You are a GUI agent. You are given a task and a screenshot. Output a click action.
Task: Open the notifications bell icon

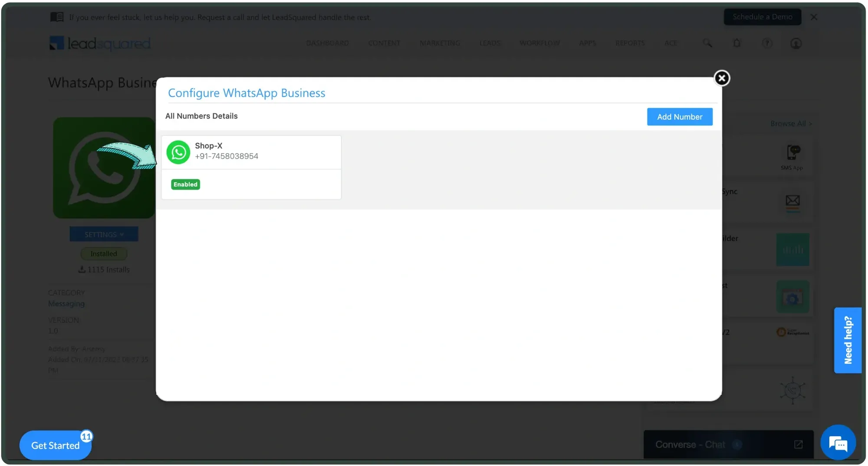[x=736, y=43]
